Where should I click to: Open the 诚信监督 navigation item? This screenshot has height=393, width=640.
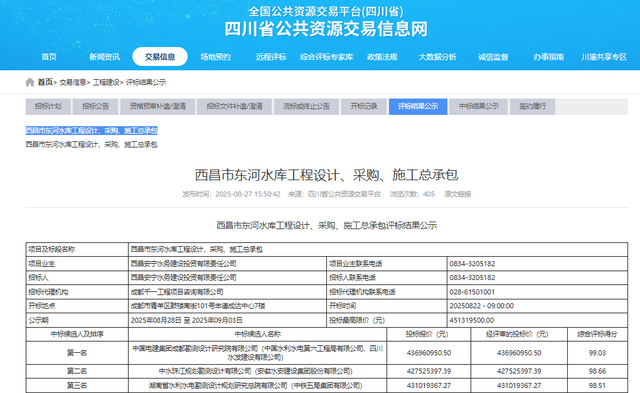coord(493,57)
